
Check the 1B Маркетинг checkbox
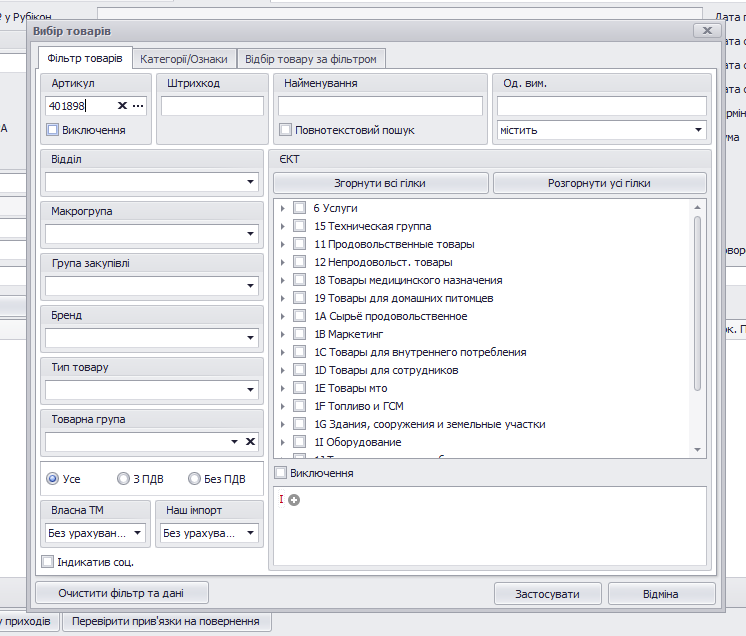[x=299, y=333]
